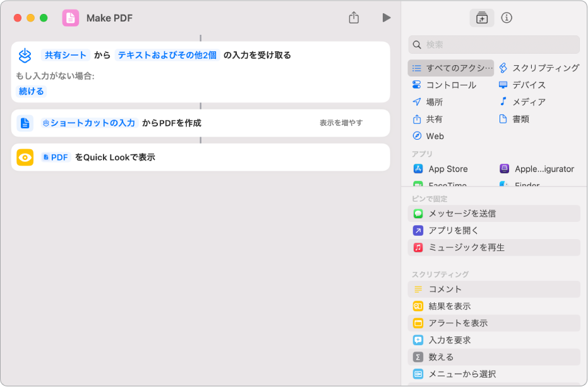Click the もし入力がない場合 label
Screen dimensions: 588x387
pyautogui.click(x=55, y=76)
